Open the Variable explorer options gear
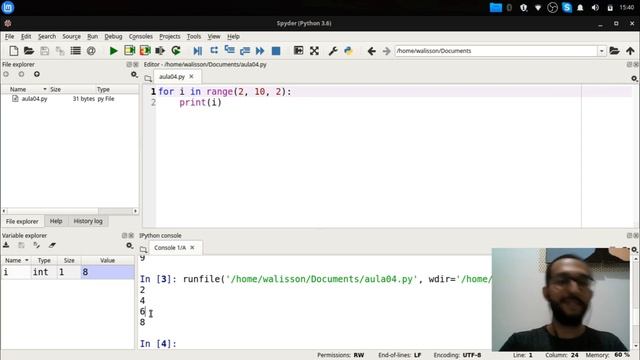The image size is (640, 360). 129,245
